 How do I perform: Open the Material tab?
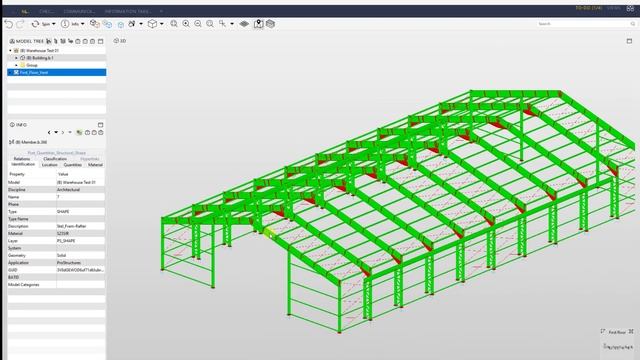pyautogui.click(x=95, y=165)
